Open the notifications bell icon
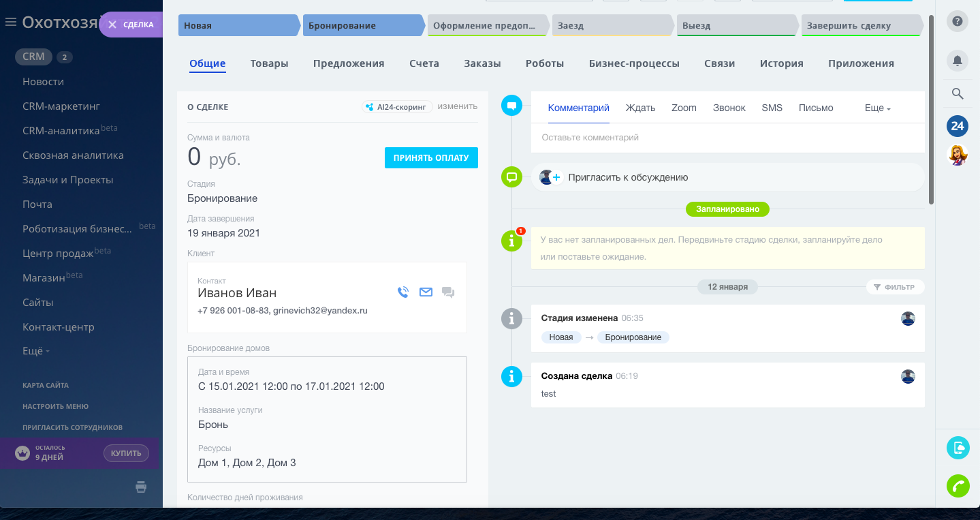The width and height of the screenshot is (980, 520). pos(958,61)
